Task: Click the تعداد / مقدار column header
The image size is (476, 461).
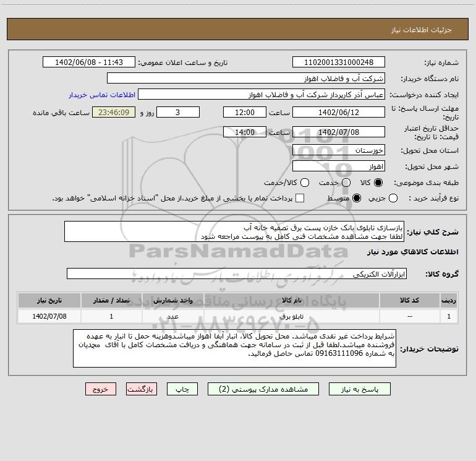Action: pyautogui.click(x=111, y=300)
